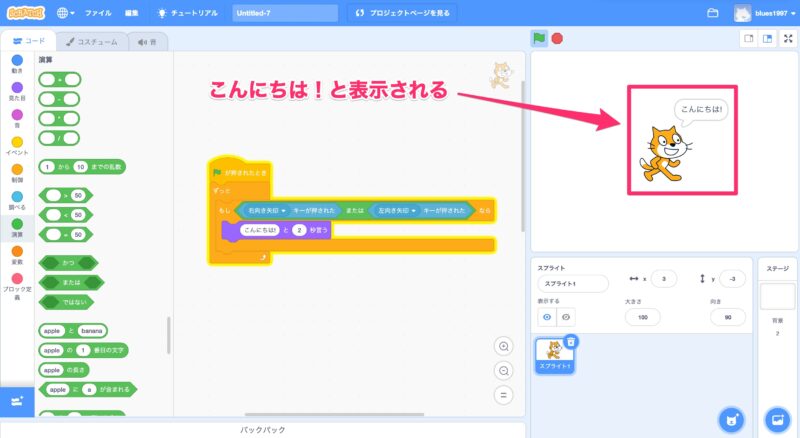The image size is (800, 438).
Task: Click the green flag to run the project
Action: 539,38
